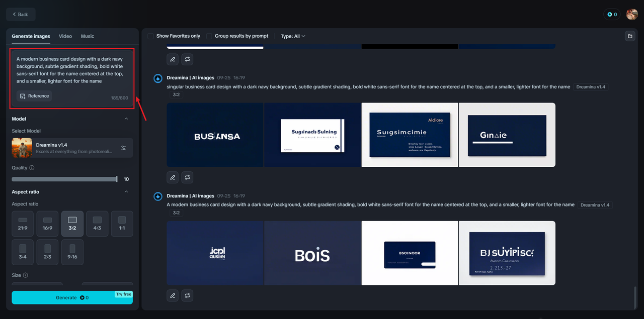Open the credits balance pill showing 0
This screenshot has height=319, width=644.
click(x=612, y=14)
